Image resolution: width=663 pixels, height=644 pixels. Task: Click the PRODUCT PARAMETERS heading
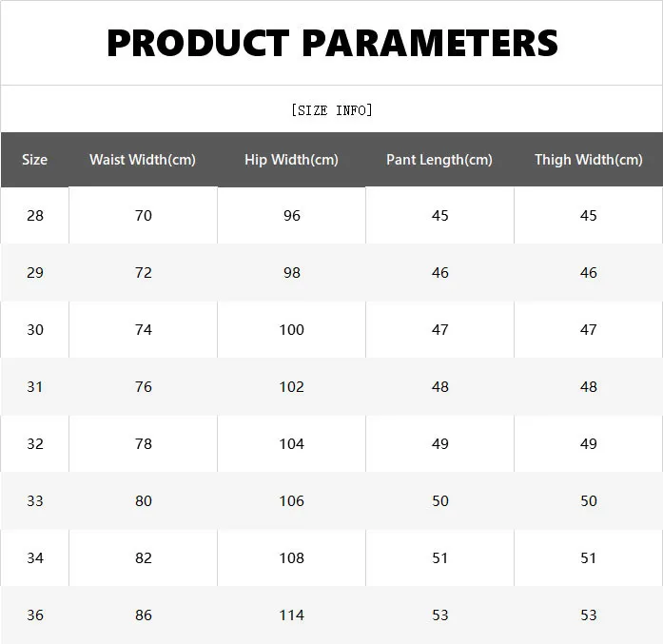click(x=332, y=43)
